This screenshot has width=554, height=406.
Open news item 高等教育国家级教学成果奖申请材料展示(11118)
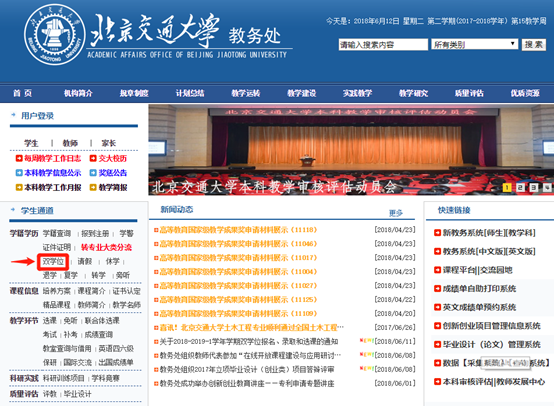pyautogui.click(x=238, y=230)
